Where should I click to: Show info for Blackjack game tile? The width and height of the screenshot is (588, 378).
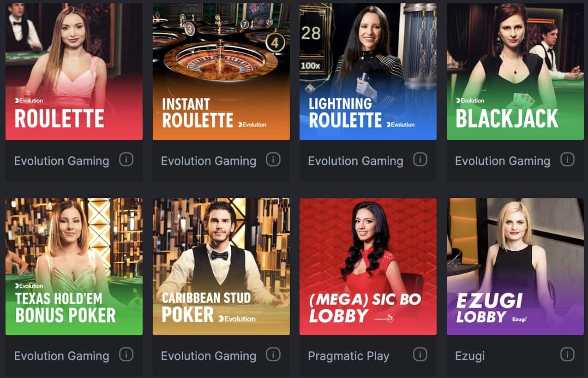[567, 159]
